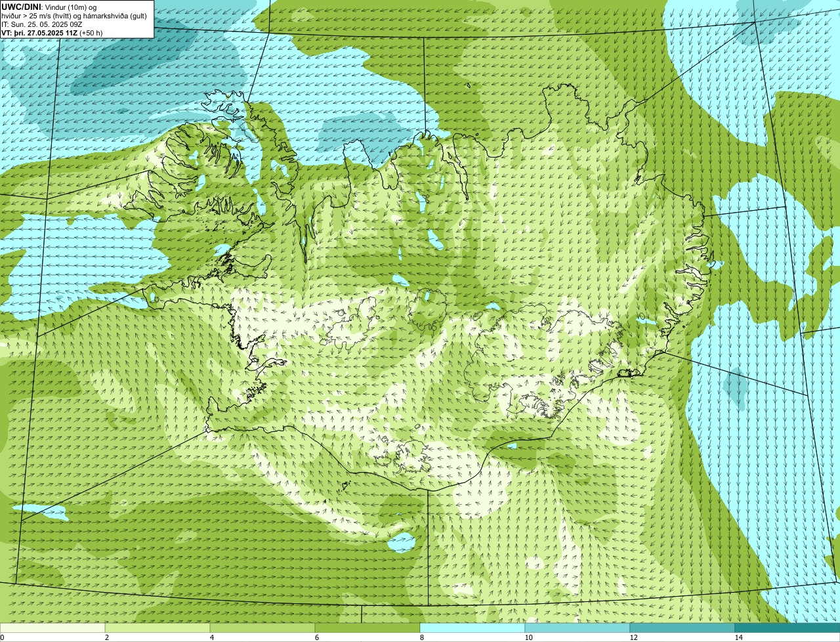The image size is (840, 642).
Task: Click the "IT: Sun. 25. 05. 2025 09Z" line
Action: (41, 24)
